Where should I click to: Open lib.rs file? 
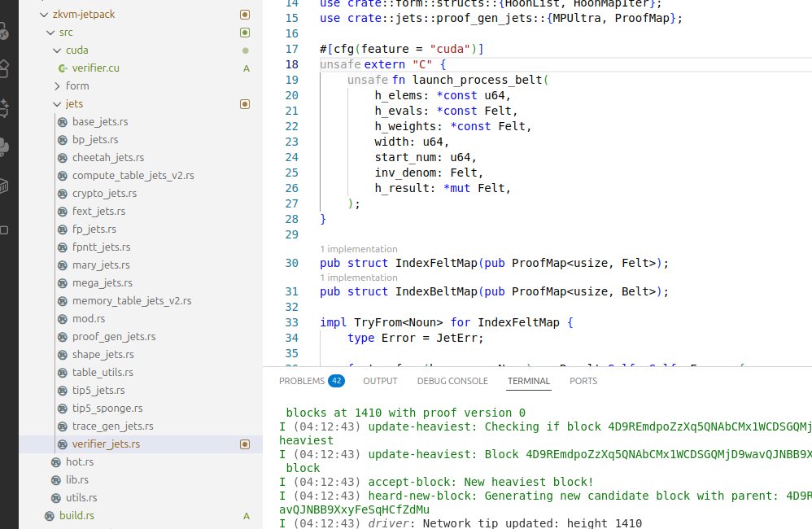[77, 480]
